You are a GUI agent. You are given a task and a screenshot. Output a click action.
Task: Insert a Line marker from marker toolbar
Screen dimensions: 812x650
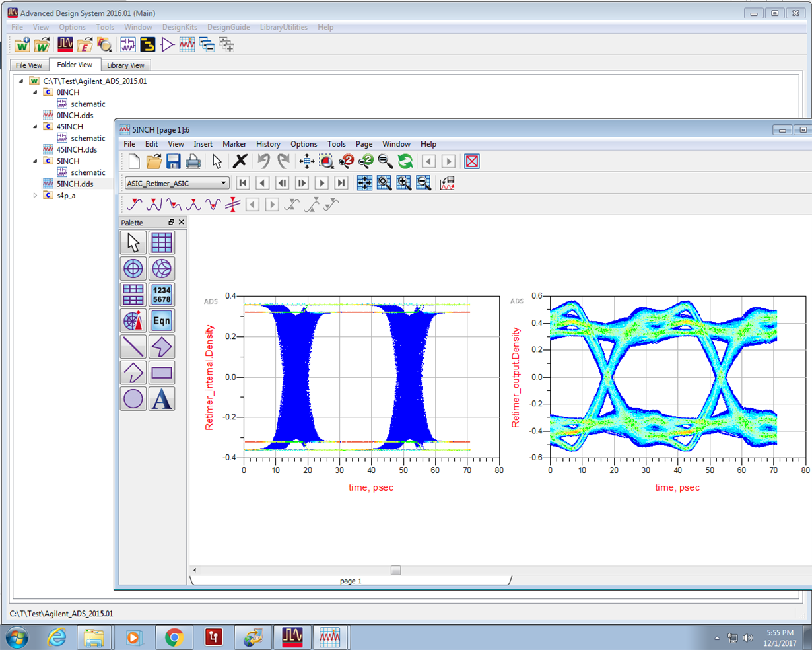coord(232,205)
